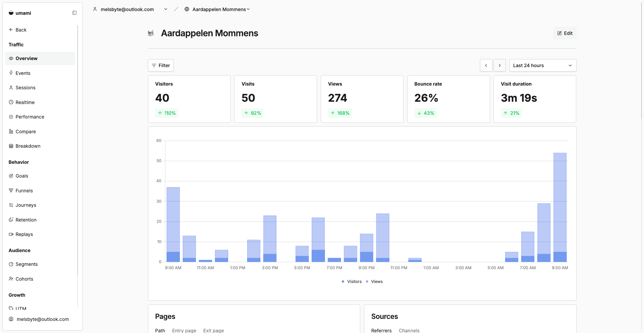The width and height of the screenshot is (644, 333).
Task: Open Performance via its gauge icon
Action: [11, 117]
